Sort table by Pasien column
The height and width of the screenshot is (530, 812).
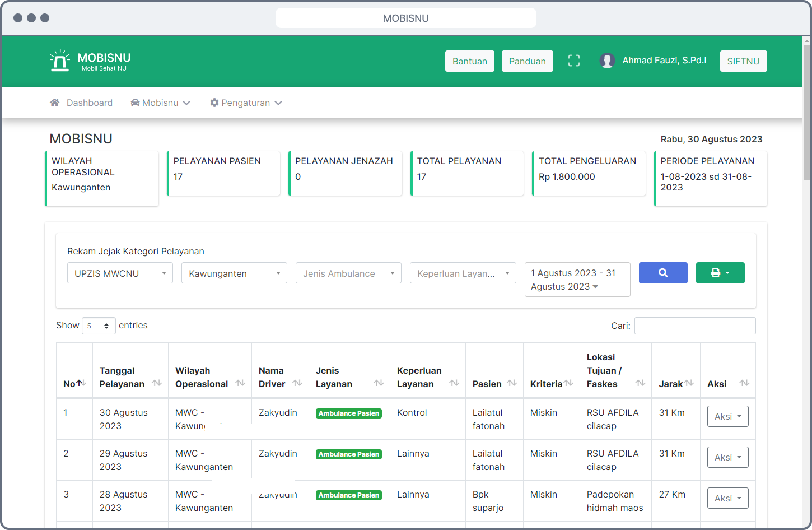click(494, 384)
